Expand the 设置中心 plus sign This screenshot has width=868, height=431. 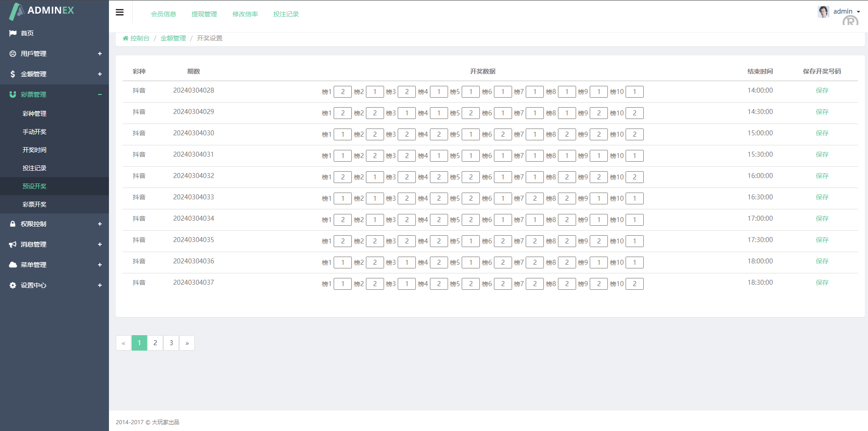point(100,285)
